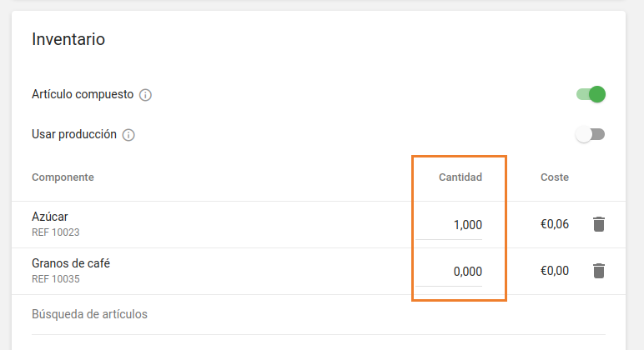The image size is (644, 350).
Task: Click the €0,06 cost for Azúcar
Action: coord(555,224)
